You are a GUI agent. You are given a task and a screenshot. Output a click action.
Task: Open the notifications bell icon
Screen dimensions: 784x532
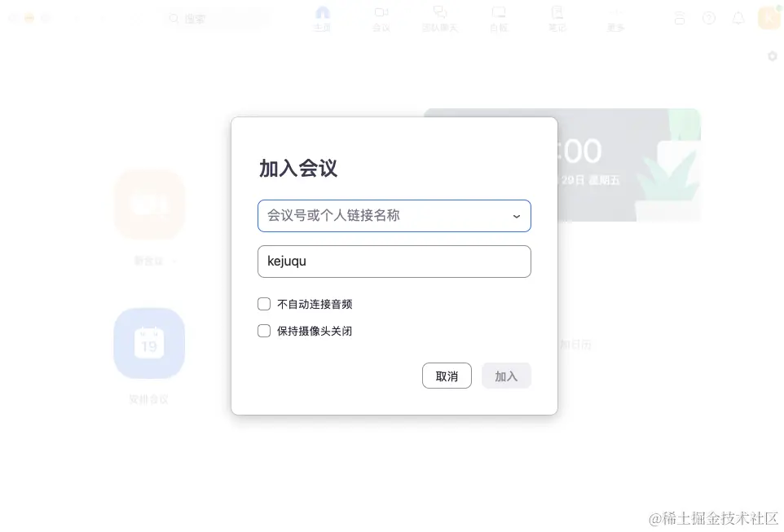(x=738, y=19)
